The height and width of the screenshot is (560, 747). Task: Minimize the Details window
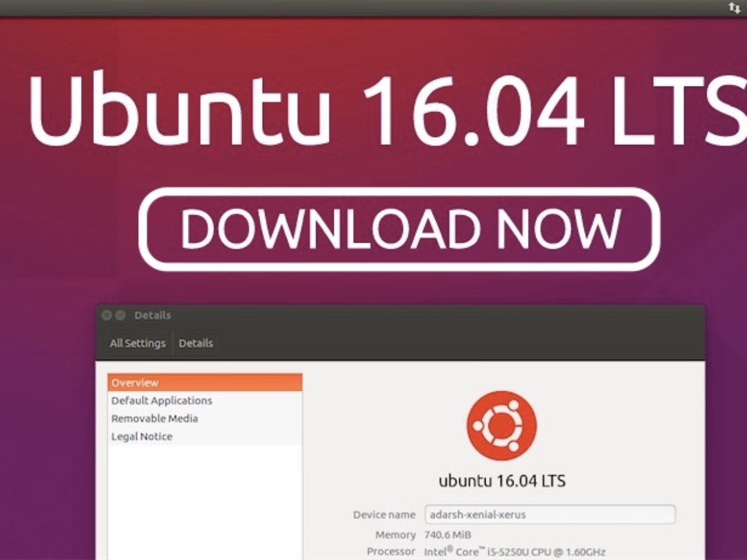(x=120, y=315)
